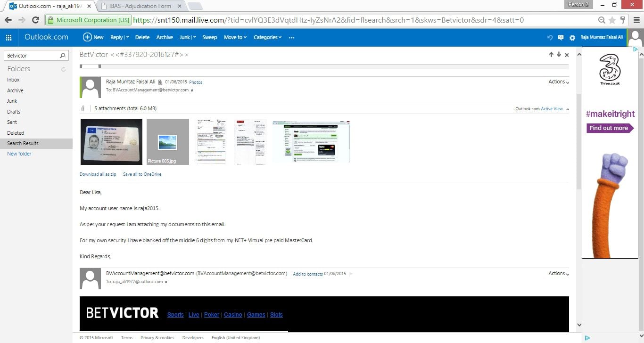
Task: Open the Archive folder in sidebar
Action: (15, 90)
